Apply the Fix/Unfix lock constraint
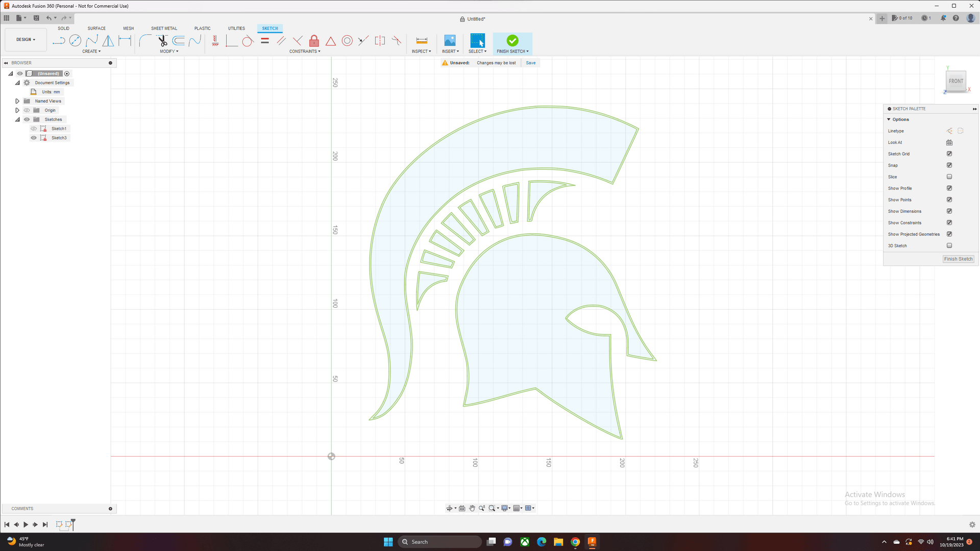Viewport: 980px width, 551px height. pyautogui.click(x=314, y=40)
